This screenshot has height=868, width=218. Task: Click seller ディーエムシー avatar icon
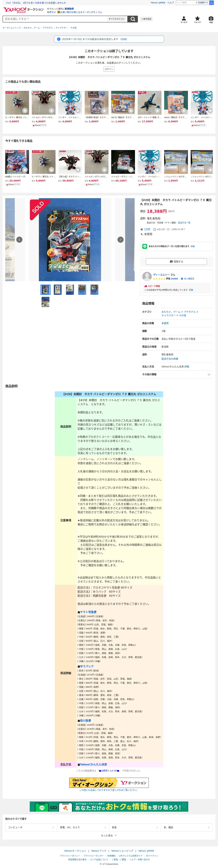pyautogui.click(x=147, y=276)
